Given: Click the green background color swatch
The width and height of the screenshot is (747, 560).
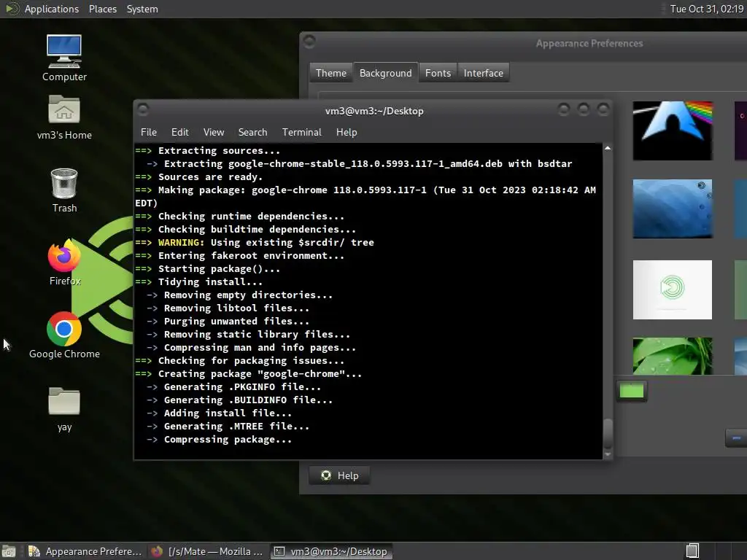Looking at the screenshot, I should (632, 391).
